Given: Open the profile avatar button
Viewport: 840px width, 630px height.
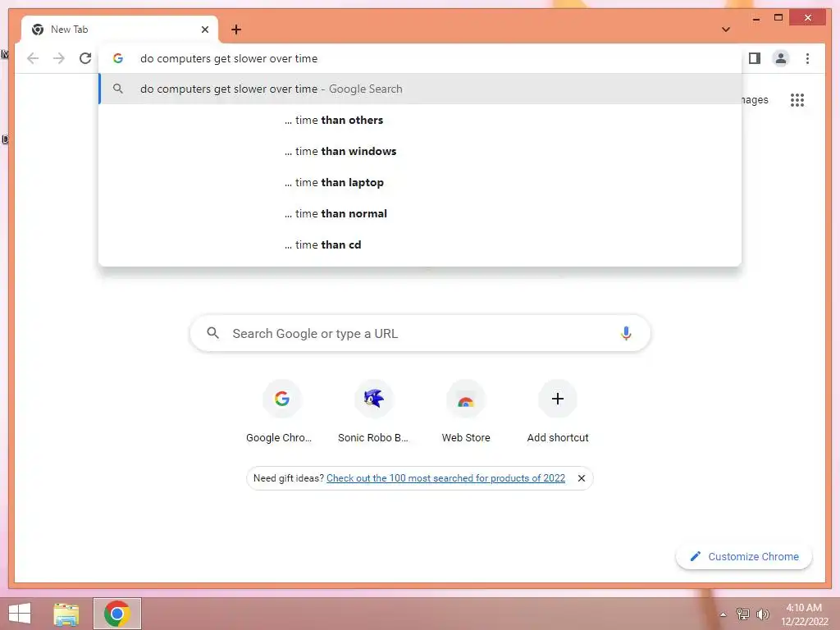Looking at the screenshot, I should click(781, 58).
